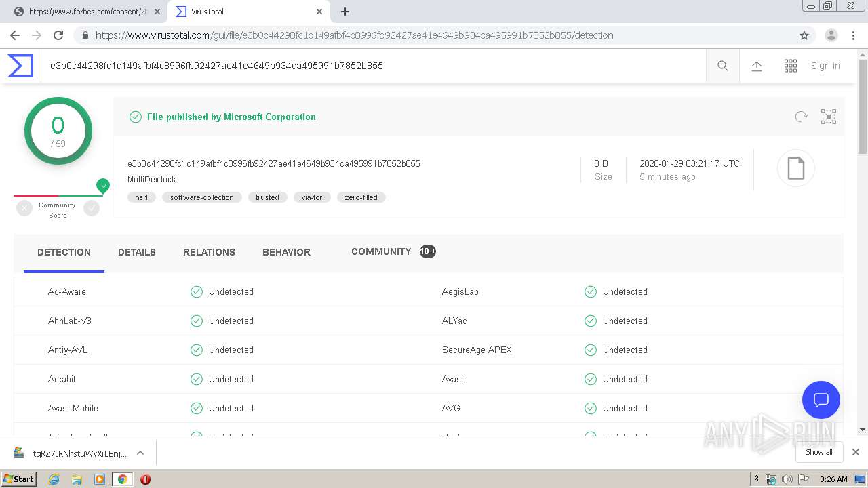This screenshot has width=868, height=488.
Task: Click the nsrl tag
Action: pos(142,197)
